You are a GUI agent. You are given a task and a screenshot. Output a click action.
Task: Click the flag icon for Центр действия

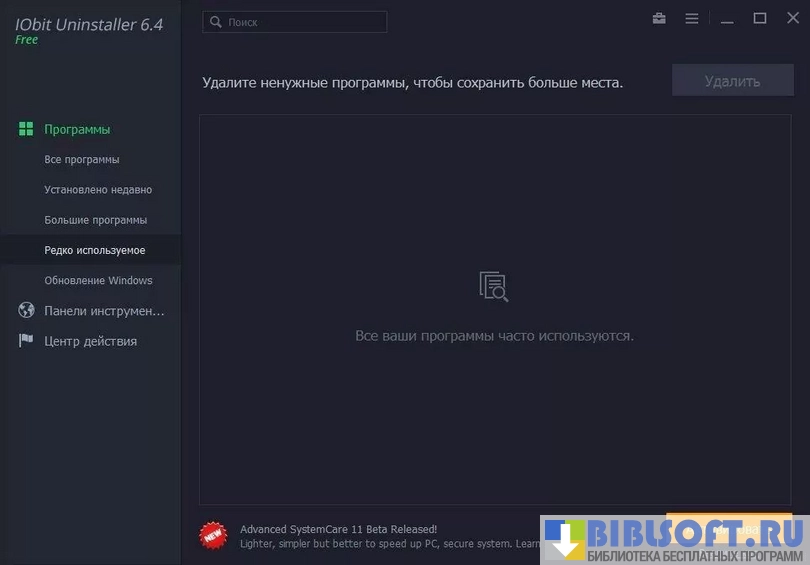pos(26,341)
